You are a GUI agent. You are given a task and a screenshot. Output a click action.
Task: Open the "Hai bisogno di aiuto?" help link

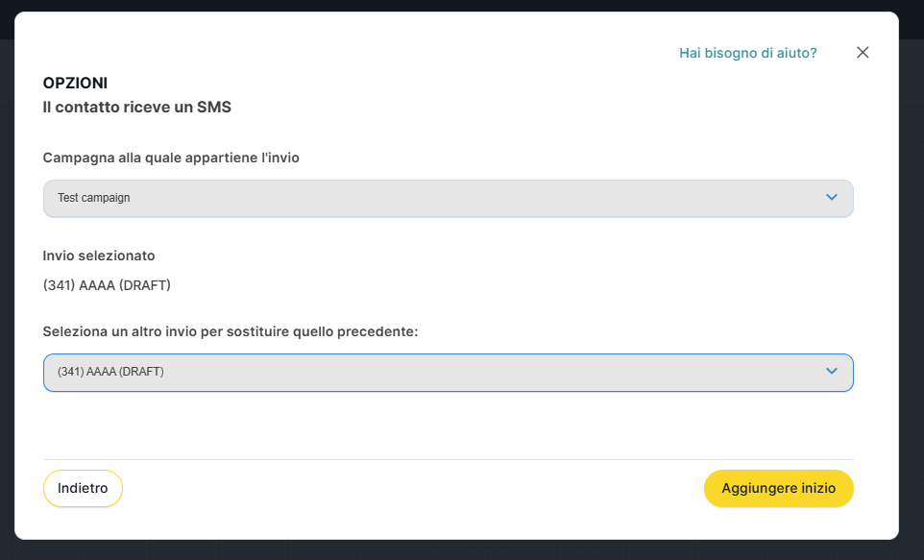pos(747,53)
